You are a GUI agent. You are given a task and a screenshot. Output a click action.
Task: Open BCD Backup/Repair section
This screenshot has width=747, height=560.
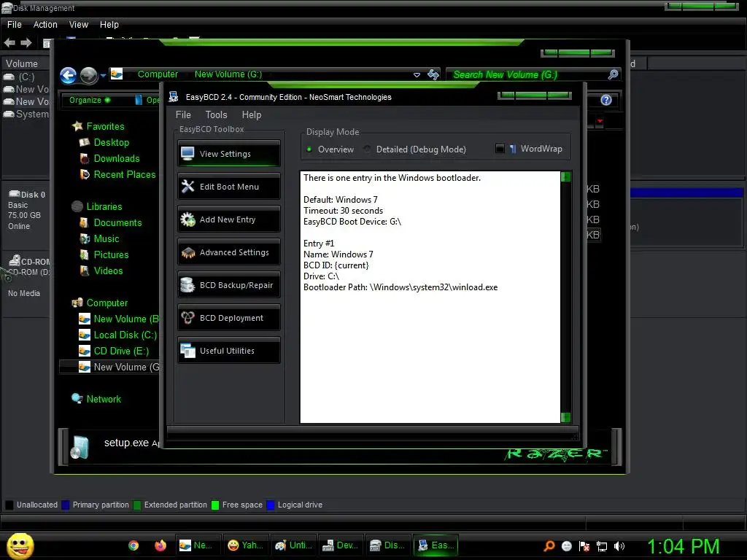coord(228,285)
